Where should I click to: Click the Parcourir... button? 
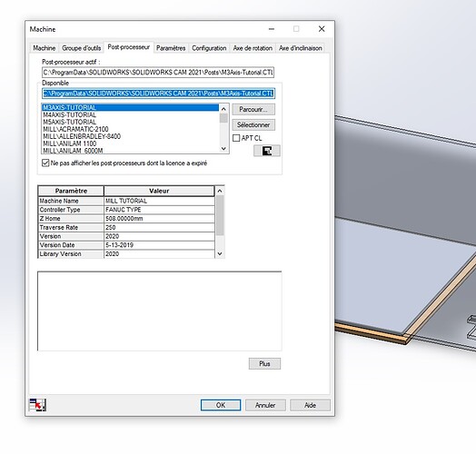253,109
